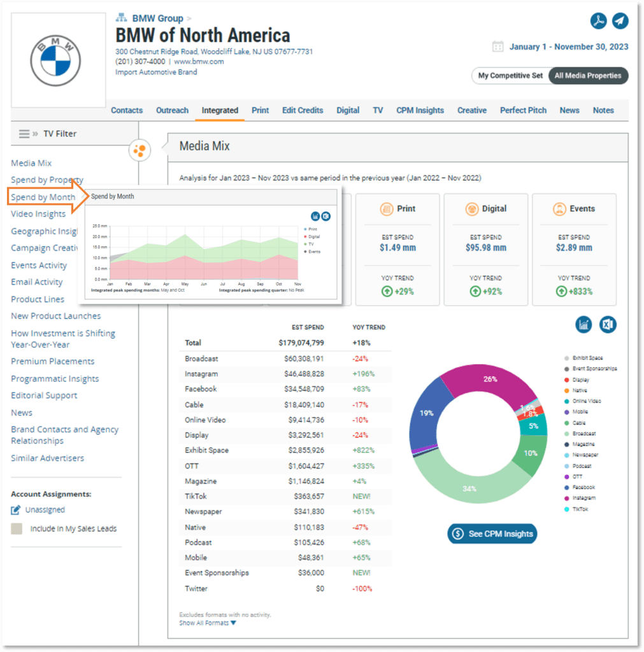Toggle the TV Filter hamburger menu
This screenshot has width=644, height=652.
24,134
